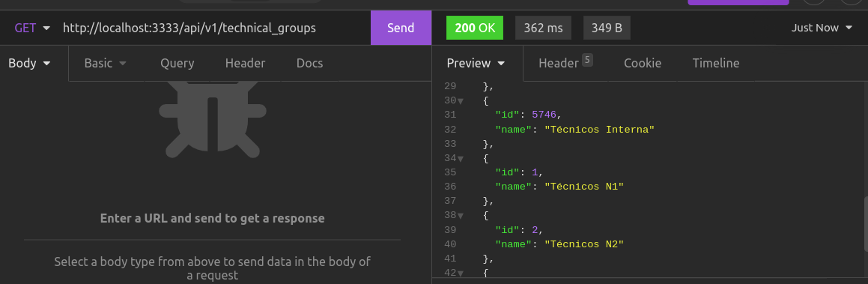Send the request

pyautogui.click(x=401, y=28)
